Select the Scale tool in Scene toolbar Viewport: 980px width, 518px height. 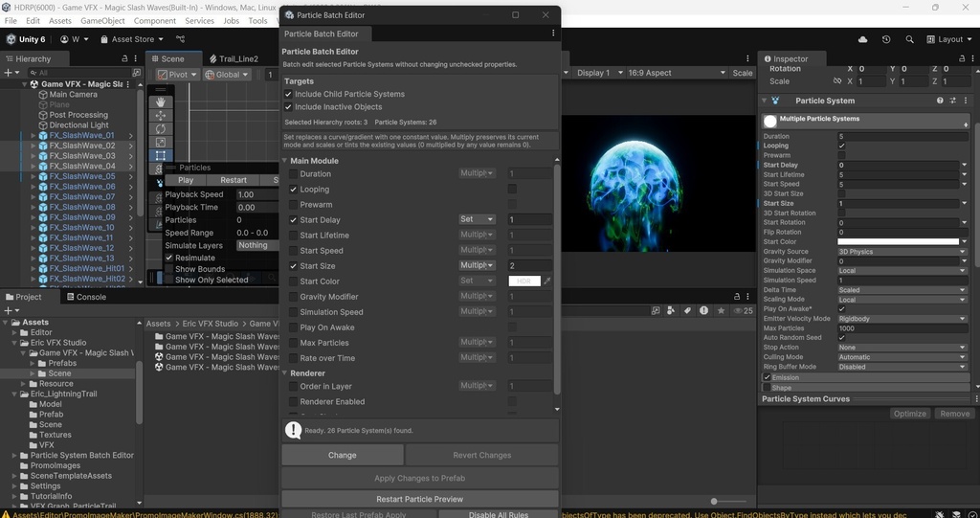coord(161,143)
